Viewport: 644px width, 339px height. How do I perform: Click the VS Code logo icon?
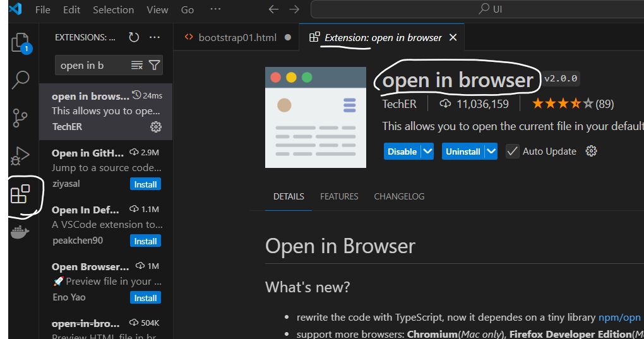coord(15,9)
